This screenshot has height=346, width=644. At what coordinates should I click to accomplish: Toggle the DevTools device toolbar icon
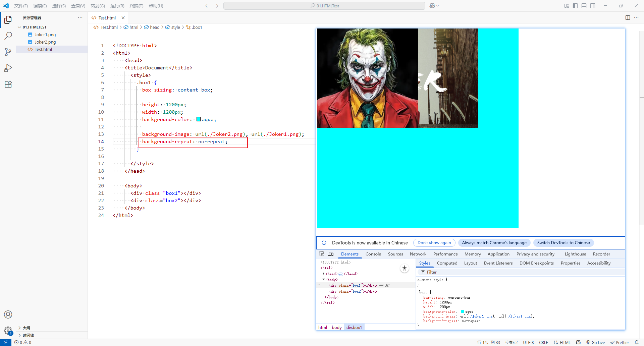pyautogui.click(x=331, y=254)
